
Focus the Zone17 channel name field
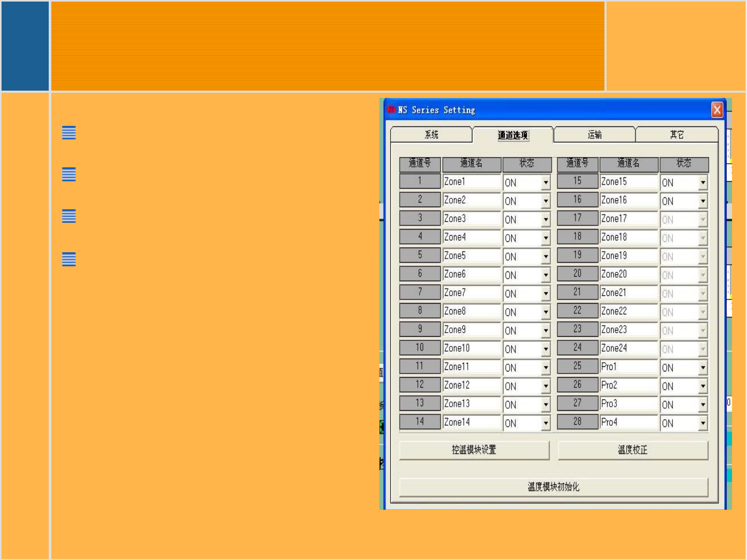629,219
